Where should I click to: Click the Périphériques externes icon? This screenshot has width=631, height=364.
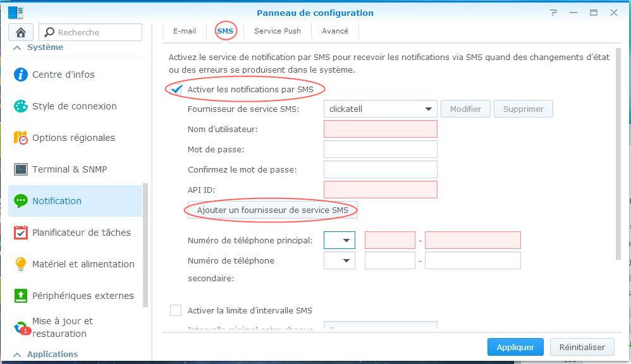tap(21, 296)
